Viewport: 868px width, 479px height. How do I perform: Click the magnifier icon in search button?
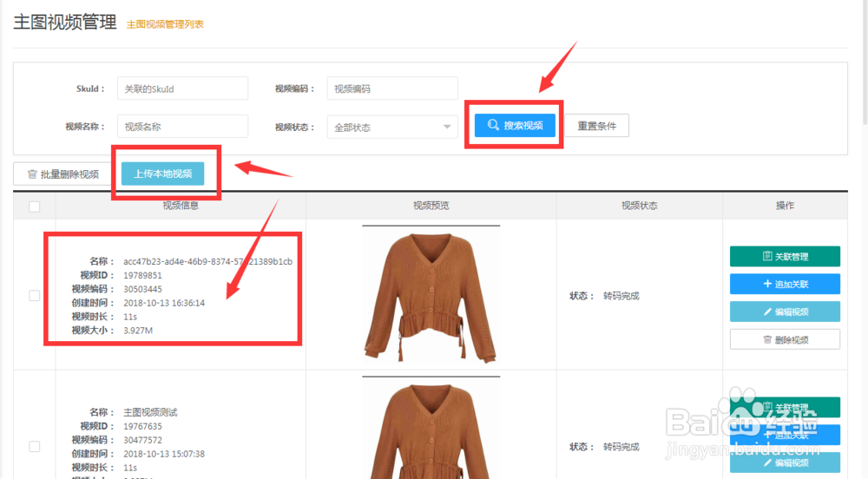tap(493, 125)
